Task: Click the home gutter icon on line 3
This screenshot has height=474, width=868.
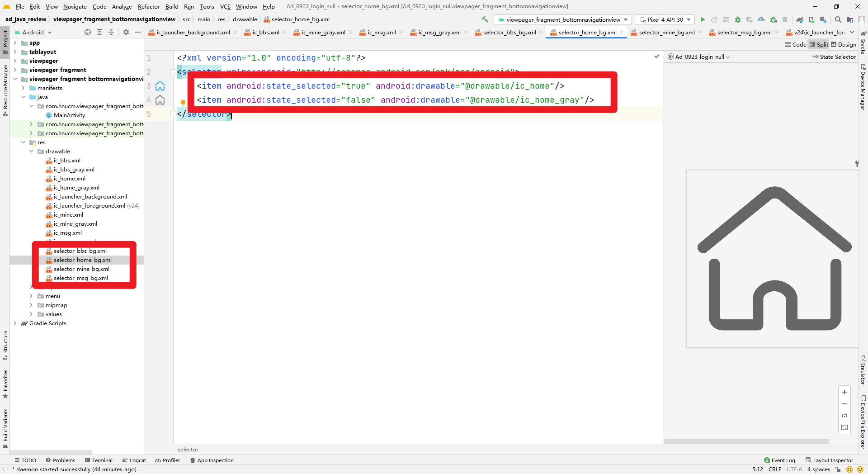Action: (160, 86)
